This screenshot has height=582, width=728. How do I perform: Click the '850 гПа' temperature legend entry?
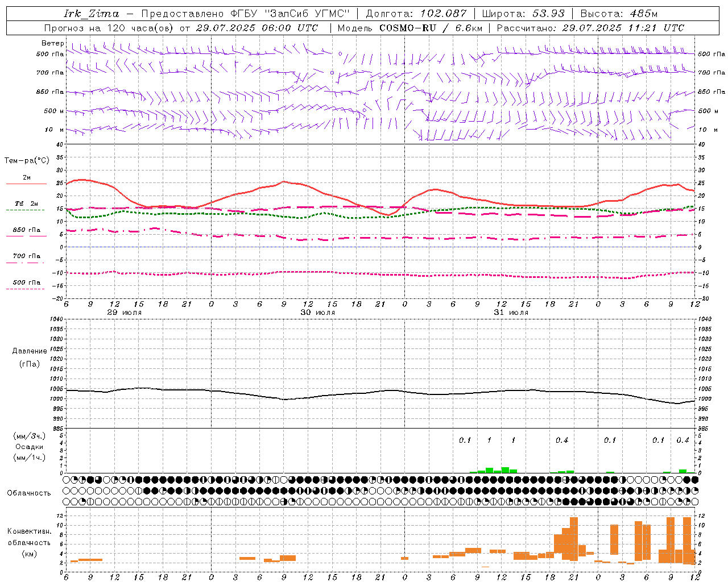point(26,230)
